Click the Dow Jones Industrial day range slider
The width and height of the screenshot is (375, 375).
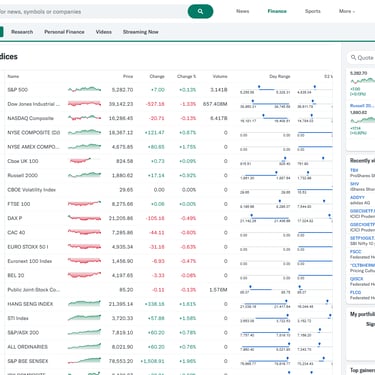point(265,104)
